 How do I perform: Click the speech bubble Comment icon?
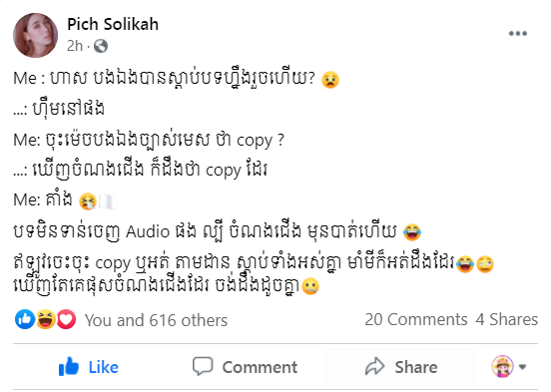point(203,366)
